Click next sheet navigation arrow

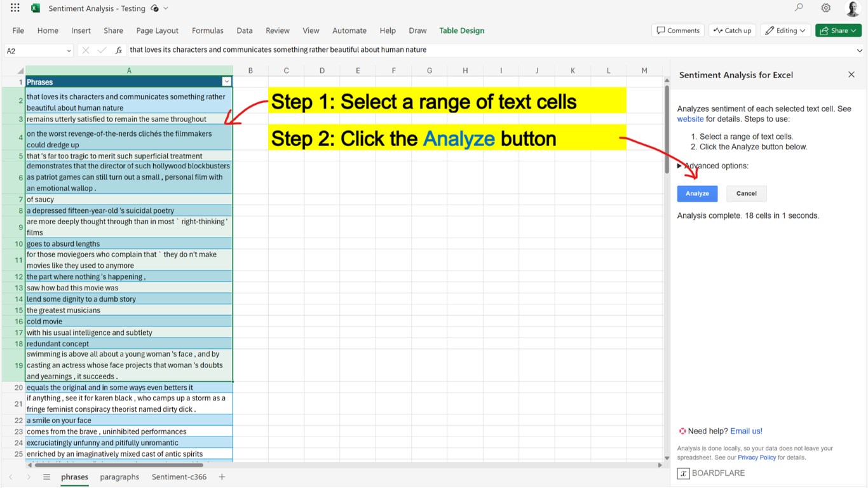(29, 477)
